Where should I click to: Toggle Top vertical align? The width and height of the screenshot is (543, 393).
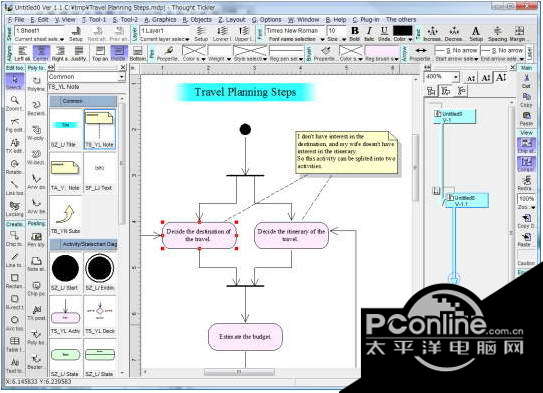click(x=100, y=54)
